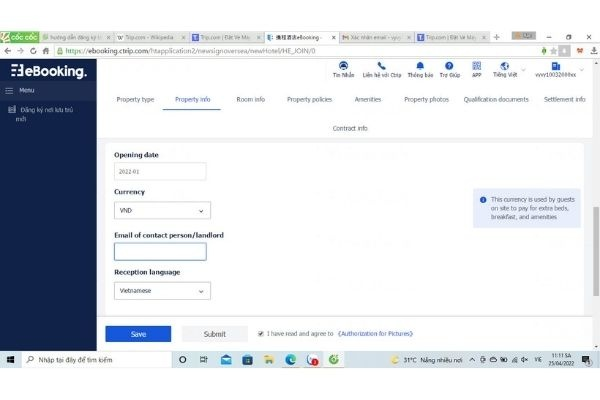
Task: Open Task View in taskbar
Action: (x=204, y=360)
